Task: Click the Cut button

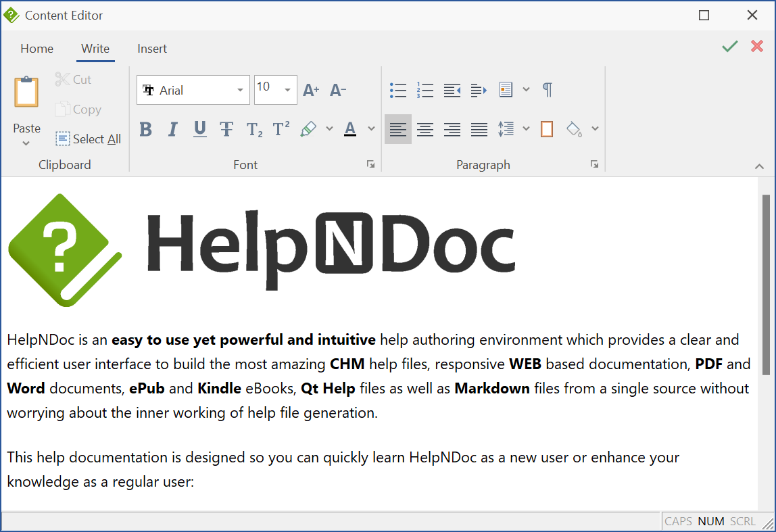Action: [x=73, y=80]
